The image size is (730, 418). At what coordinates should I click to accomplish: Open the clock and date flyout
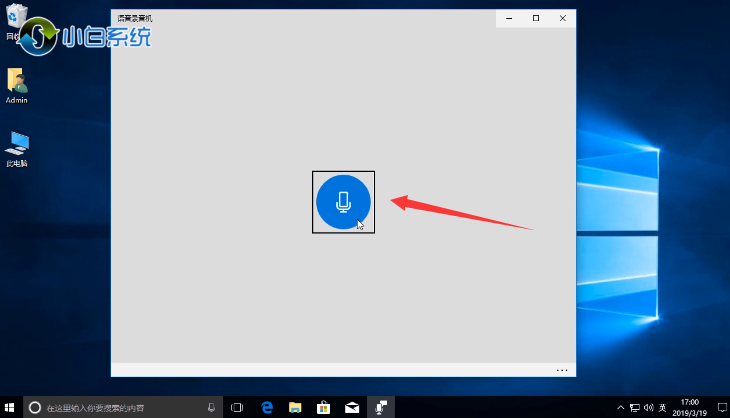click(690, 408)
